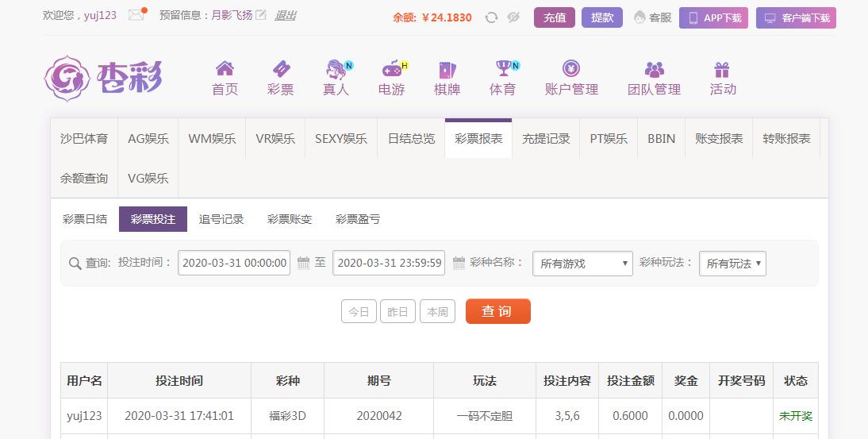
Task: Open the 彩票 lottery ticket icon
Action: pyautogui.click(x=281, y=68)
